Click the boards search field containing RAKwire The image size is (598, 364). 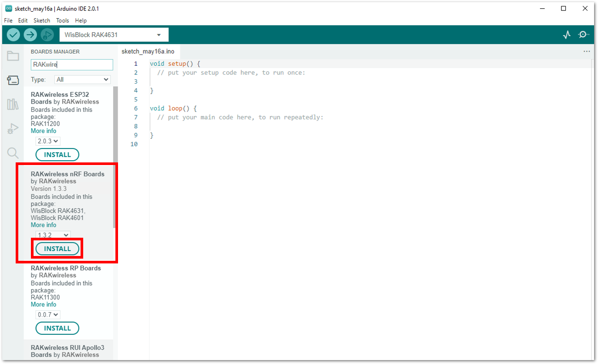coord(72,65)
